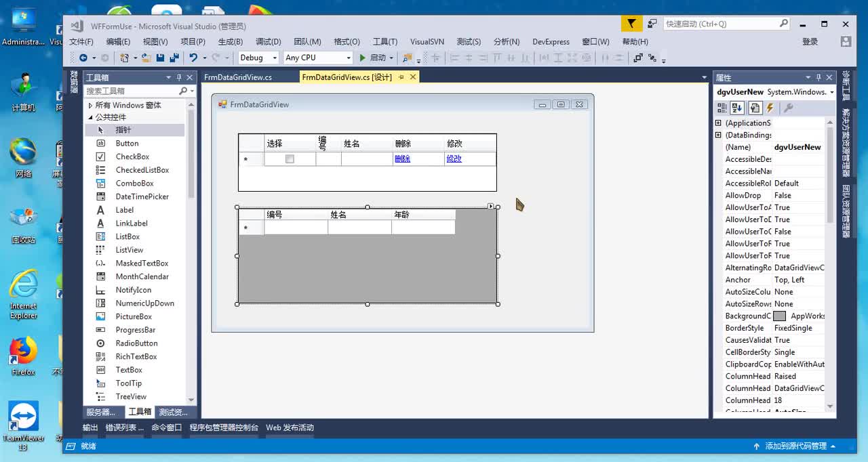Click the property pages wrench icon

coord(788,108)
